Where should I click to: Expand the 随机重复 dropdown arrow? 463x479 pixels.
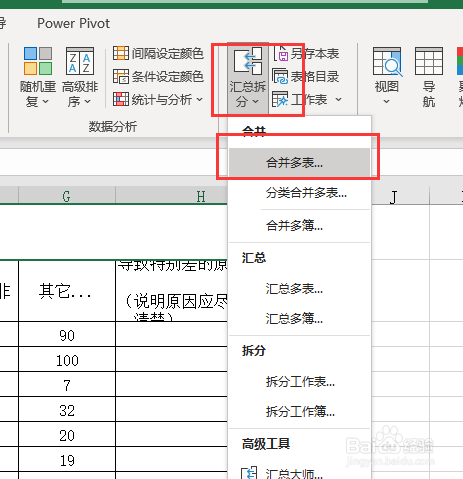pos(46,101)
